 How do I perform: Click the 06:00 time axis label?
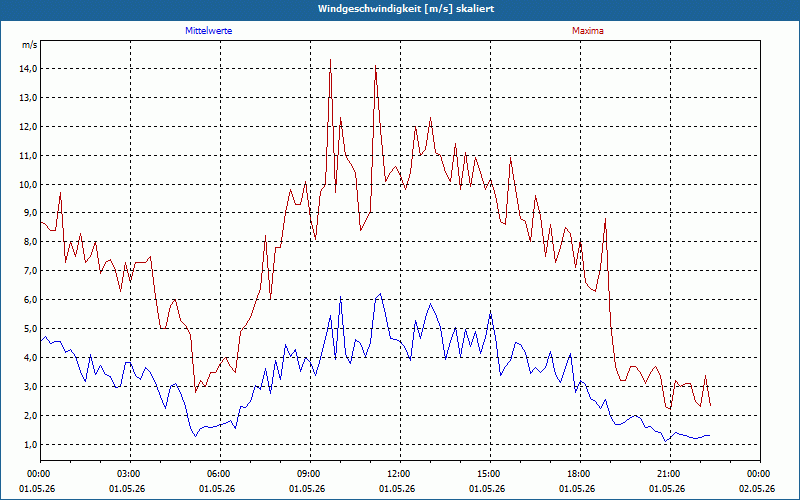[220, 474]
